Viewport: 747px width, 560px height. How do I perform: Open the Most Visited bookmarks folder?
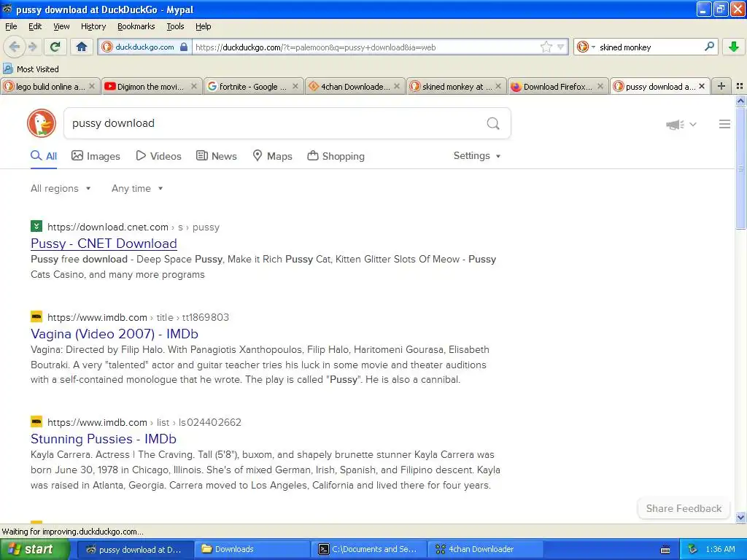pos(31,69)
